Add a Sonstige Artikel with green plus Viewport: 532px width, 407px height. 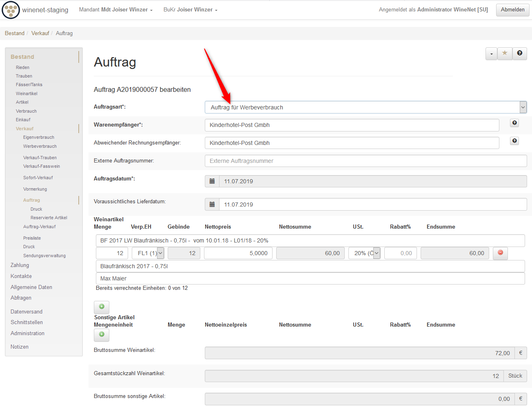pos(102,334)
